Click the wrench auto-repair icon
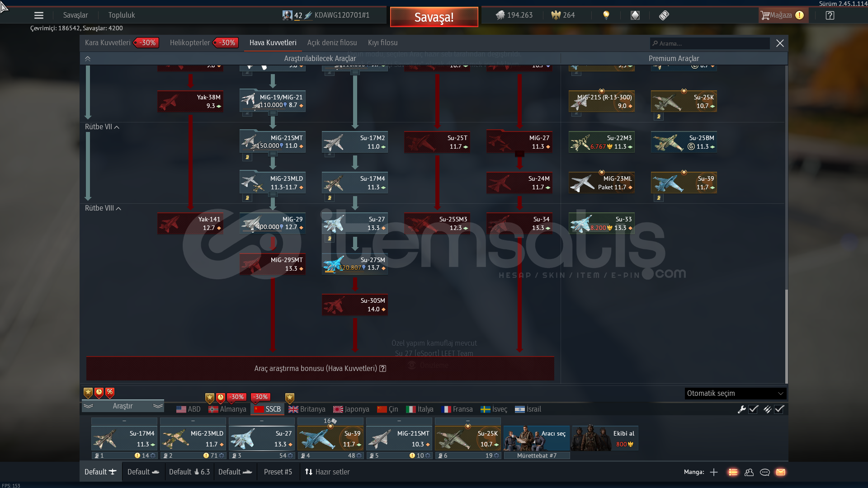868x488 pixels. pos(741,409)
